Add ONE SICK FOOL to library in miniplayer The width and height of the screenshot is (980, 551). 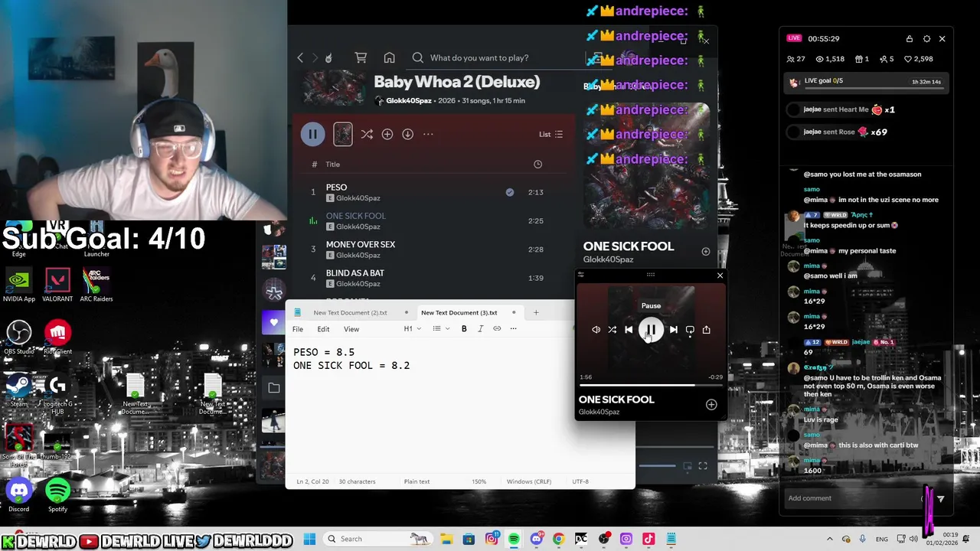(x=711, y=404)
